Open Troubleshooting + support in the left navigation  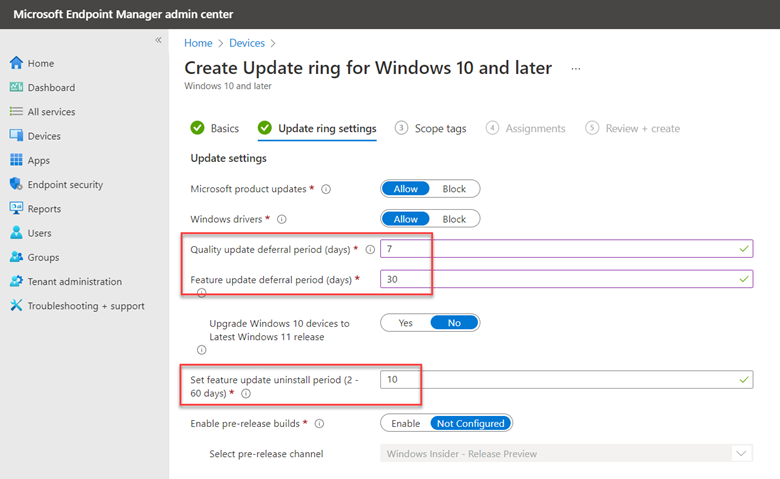coord(86,306)
